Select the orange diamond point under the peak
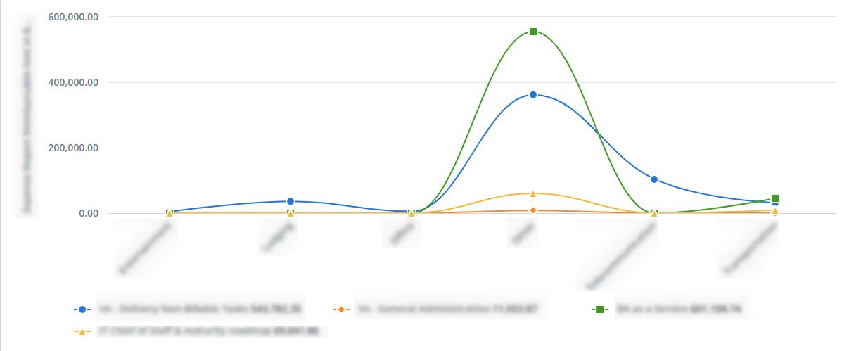The image size is (868, 351). (x=533, y=210)
